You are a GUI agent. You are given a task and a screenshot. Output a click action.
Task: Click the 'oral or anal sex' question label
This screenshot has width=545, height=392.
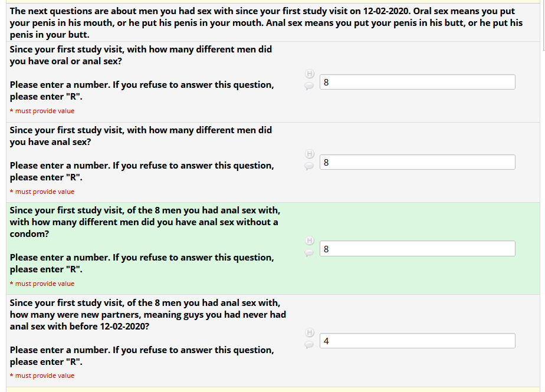[x=141, y=55]
